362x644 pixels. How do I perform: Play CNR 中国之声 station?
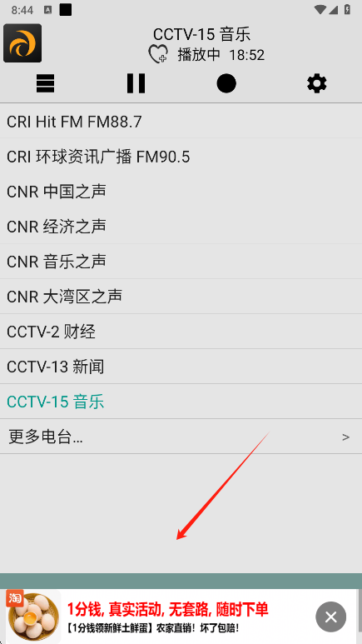pos(181,191)
